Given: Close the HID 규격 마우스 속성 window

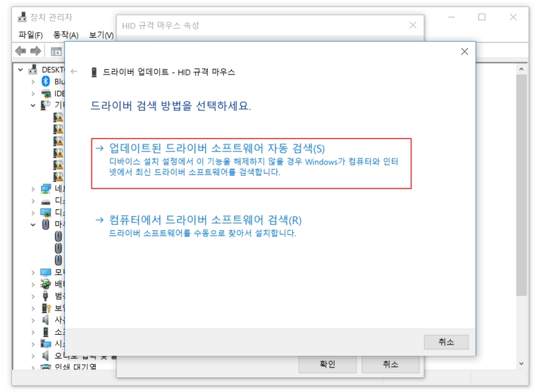Looking at the screenshot, I should click(x=412, y=25).
